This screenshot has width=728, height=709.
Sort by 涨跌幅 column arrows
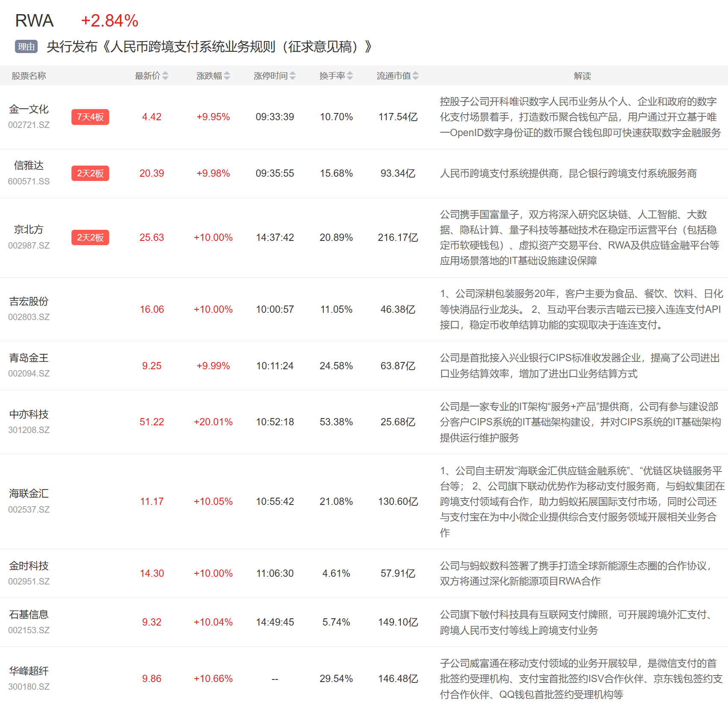click(x=227, y=76)
